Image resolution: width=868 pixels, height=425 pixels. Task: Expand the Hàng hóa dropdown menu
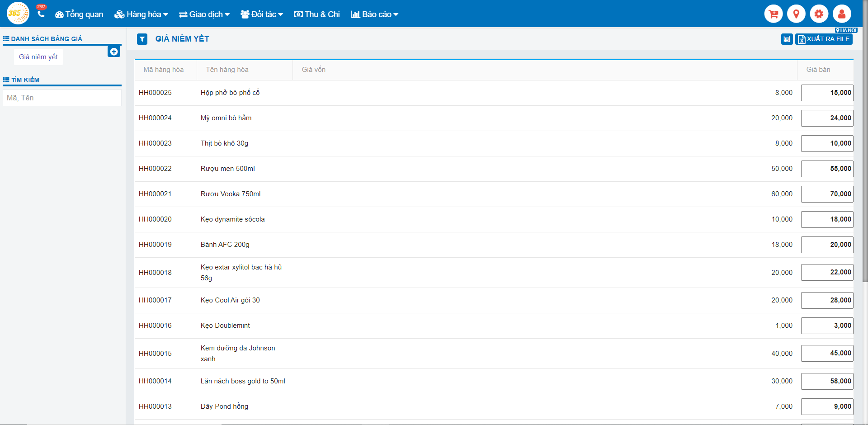click(x=141, y=14)
